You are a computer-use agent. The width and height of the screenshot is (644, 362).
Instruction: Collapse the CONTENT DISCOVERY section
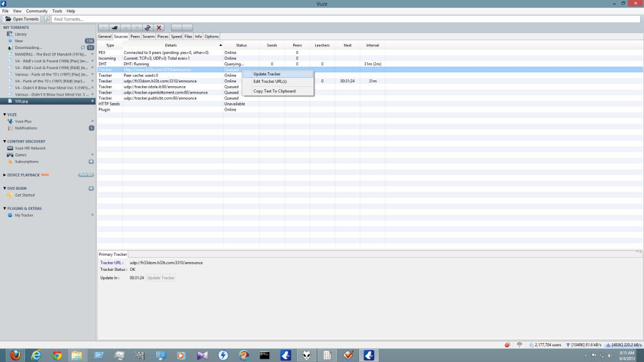4,141
